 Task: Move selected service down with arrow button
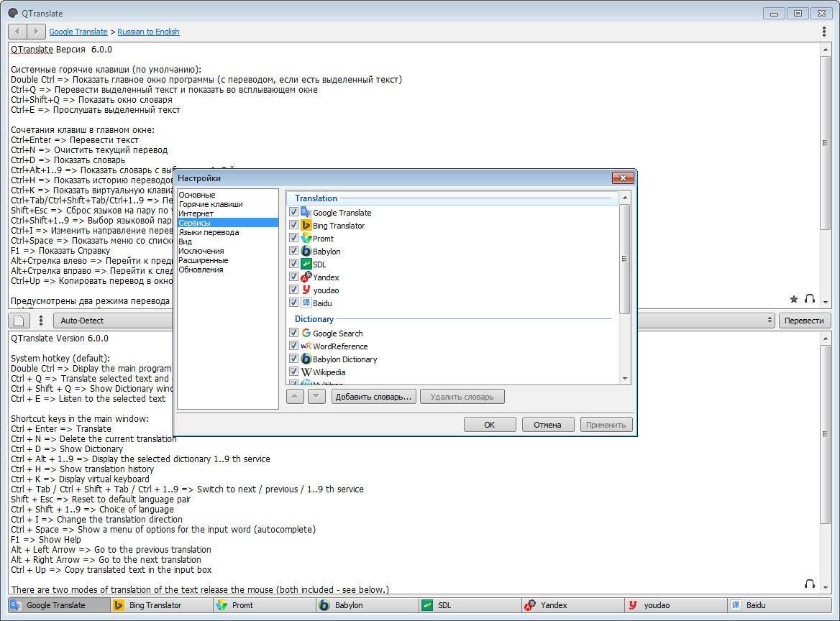[x=316, y=397]
